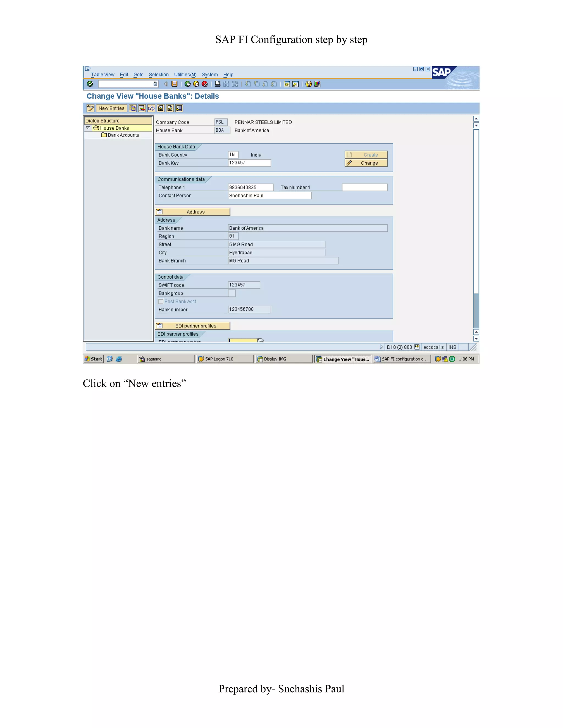Click the SWIFT code input field

(244, 285)
